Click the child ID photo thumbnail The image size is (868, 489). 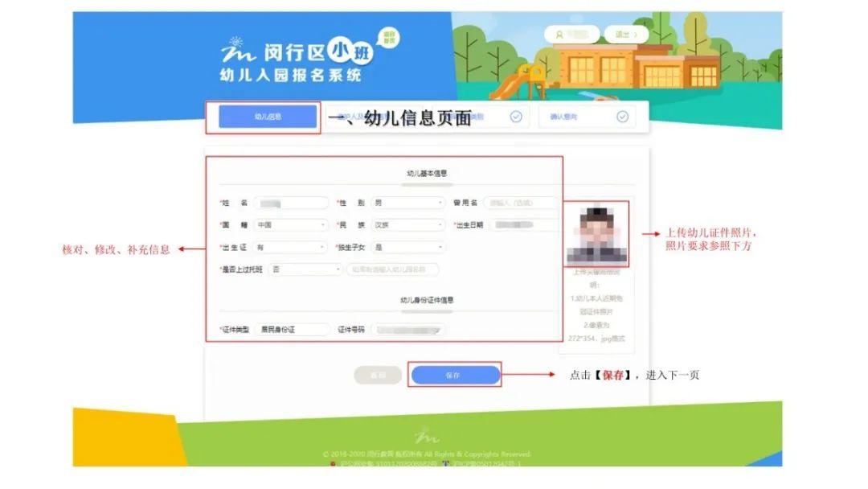[596, 233]
